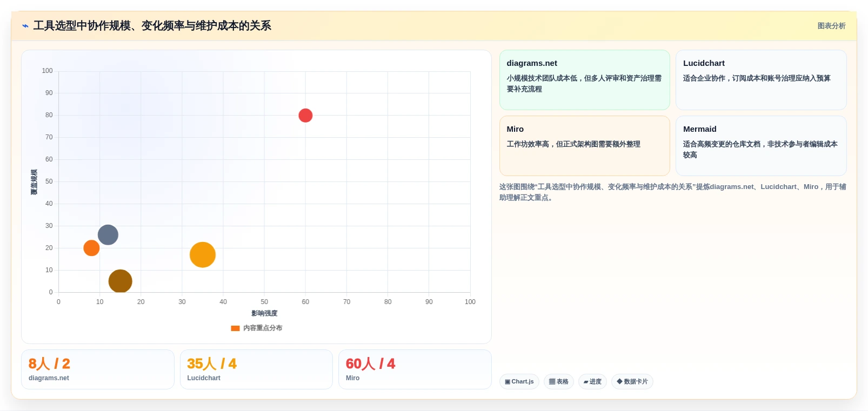This screenshot has height=411, width=868.
Task: Click the 进度 tag chip
Action: coord(592,382)
